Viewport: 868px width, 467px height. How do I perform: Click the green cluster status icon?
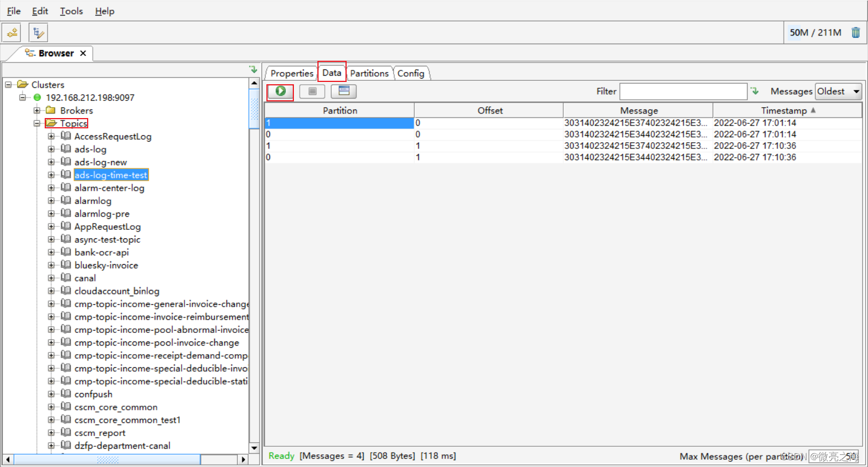(37, 97)
